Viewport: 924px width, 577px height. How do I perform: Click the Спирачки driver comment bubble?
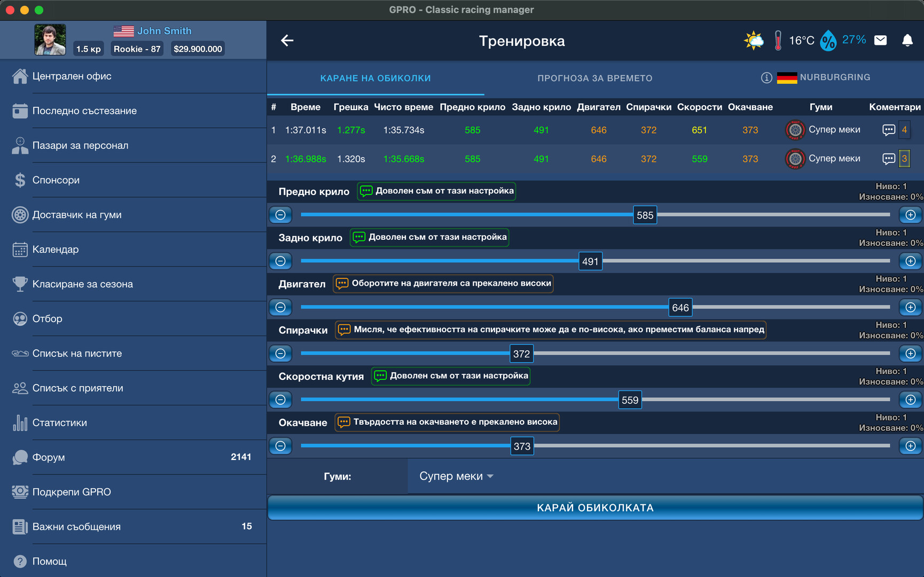[x=551, y=330]
